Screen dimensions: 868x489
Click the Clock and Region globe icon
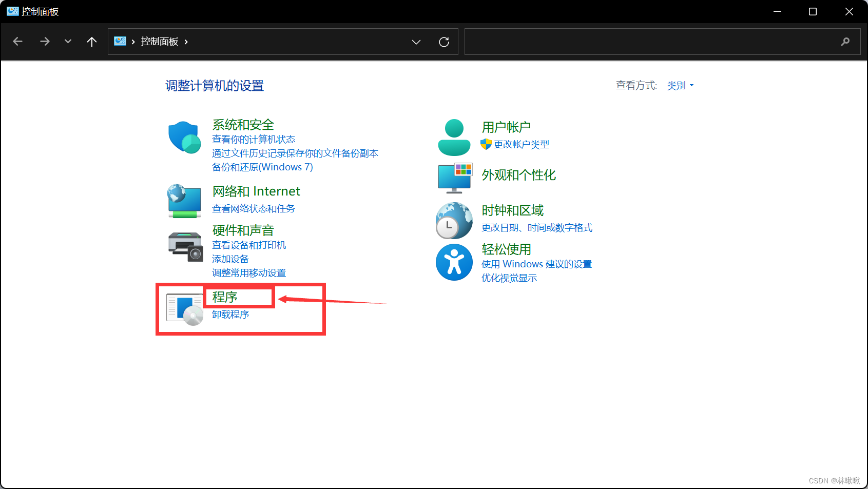pos(454,221)
